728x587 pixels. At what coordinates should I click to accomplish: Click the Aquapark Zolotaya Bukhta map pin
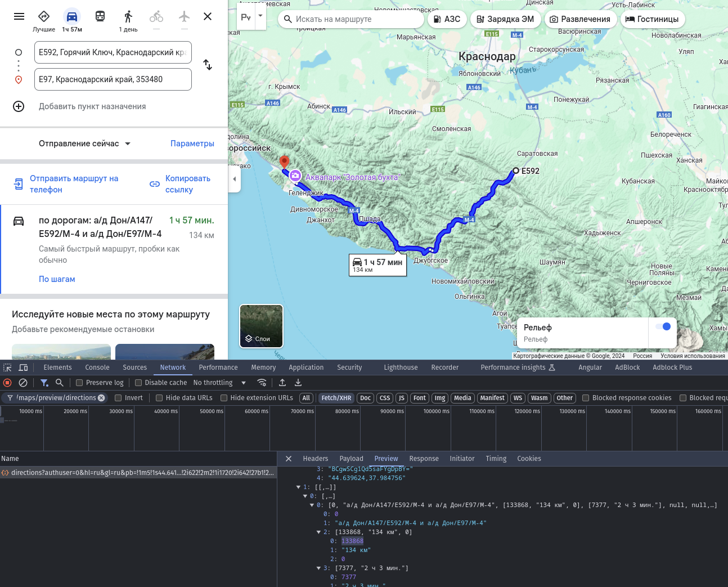pos(295,176)
